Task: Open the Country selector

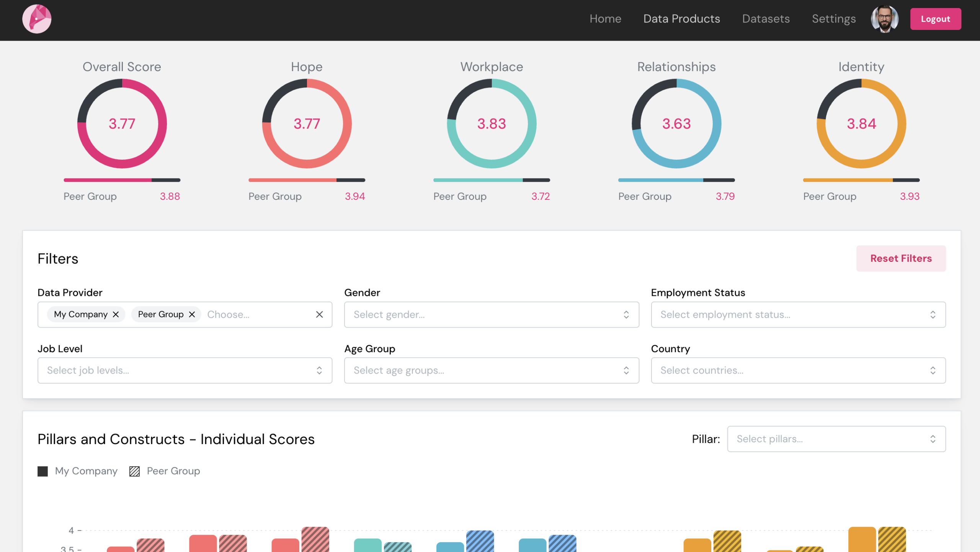Action: (x=798, y=370)
